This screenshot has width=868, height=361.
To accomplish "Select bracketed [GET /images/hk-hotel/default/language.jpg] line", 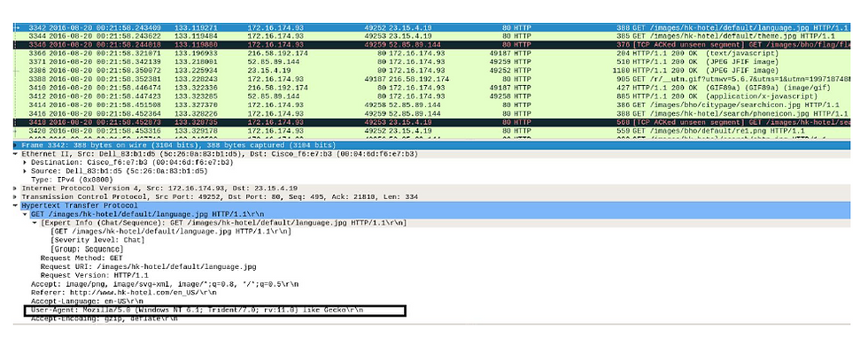I will (170, 231).
